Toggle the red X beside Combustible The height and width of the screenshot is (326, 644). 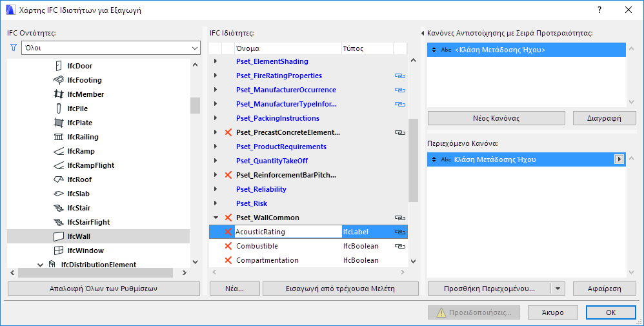coord(228,246)
